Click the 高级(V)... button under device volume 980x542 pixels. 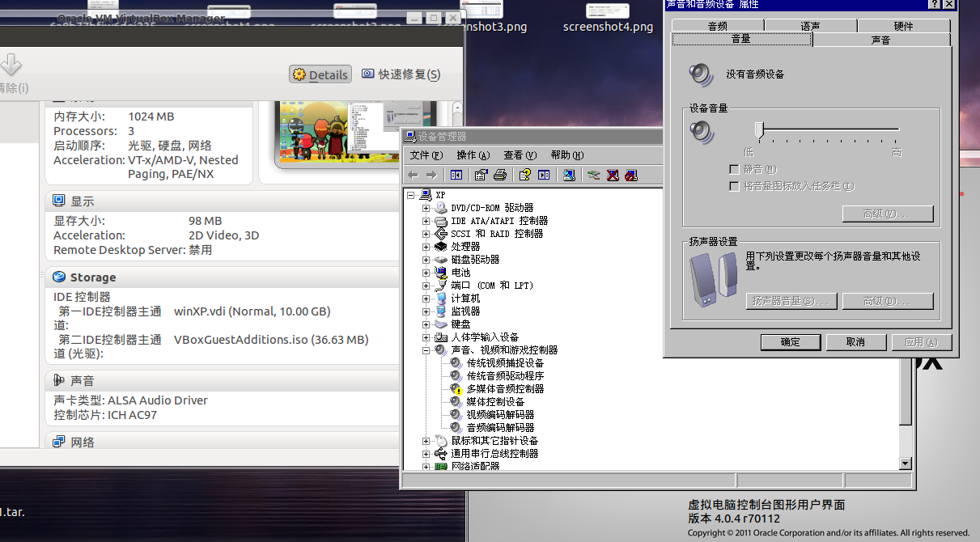pos(888,214)
